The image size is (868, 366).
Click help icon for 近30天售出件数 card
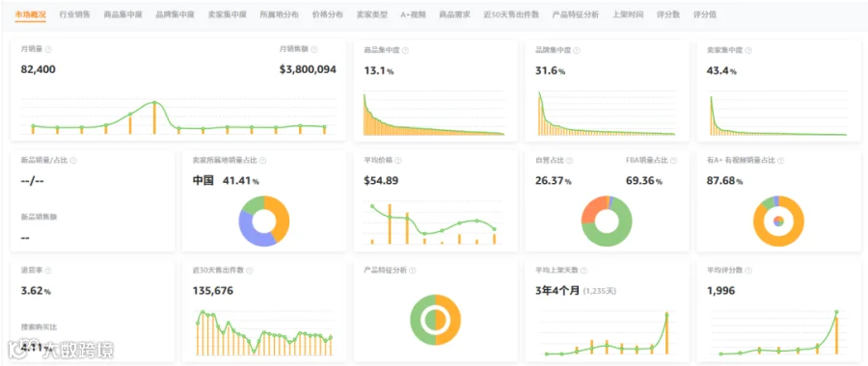tap(250, 271)
